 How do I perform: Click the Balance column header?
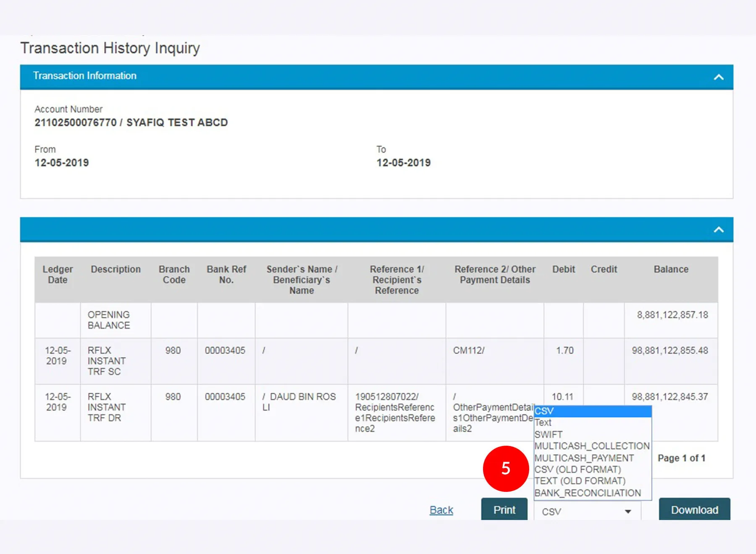[x=671, y=269]
